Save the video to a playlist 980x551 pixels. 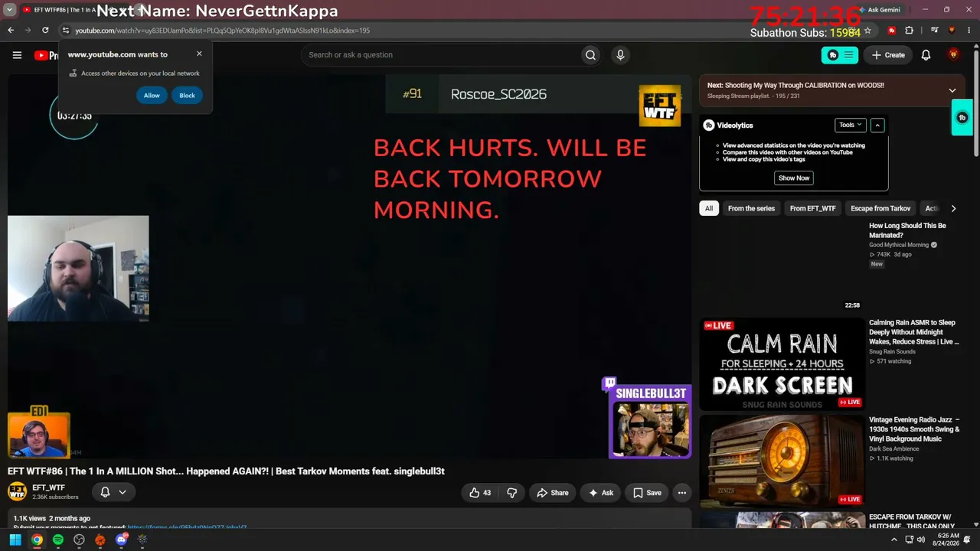point(647,493)
